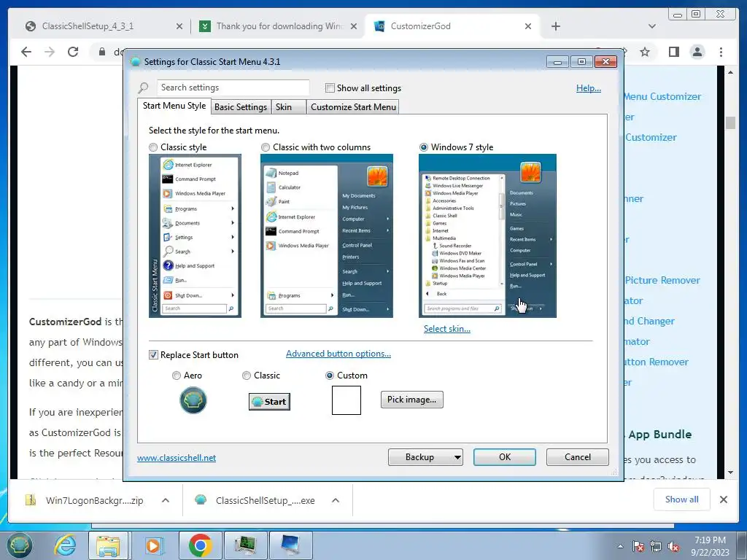This screenshot has width=747, height=560.
Task: Open Windows Explorer from taskbar
Action: (x=108, y=545)
